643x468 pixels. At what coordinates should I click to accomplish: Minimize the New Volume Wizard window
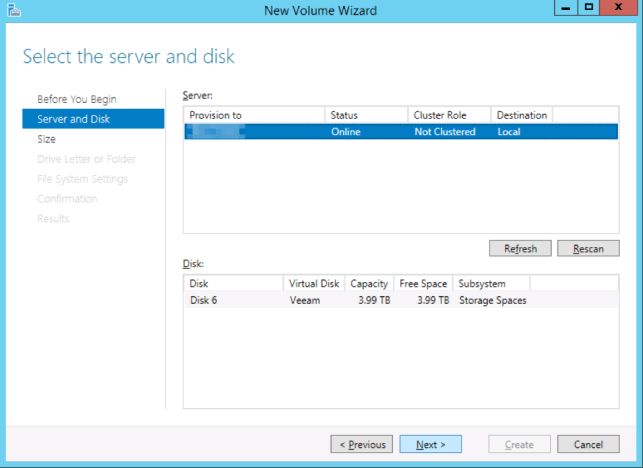pyautogui.click(x=564, y=9)
